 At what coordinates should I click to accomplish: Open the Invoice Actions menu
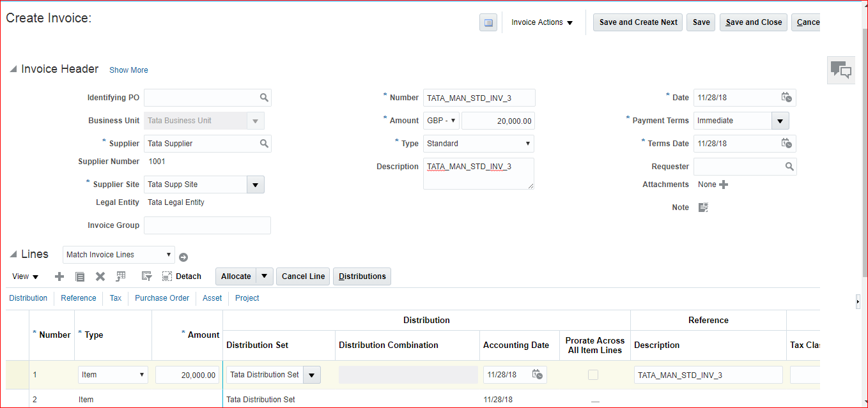(542, 22)
